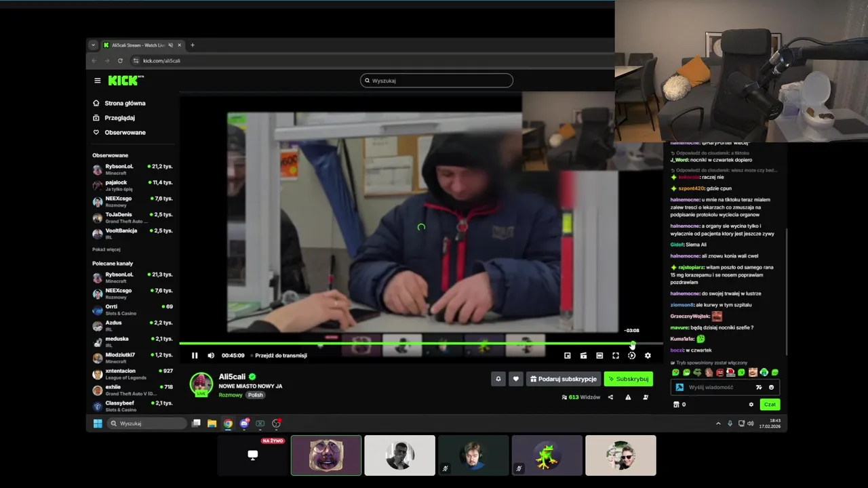This screenshot has width=868, height=488.
Task: Open the playback speed control icon
Action: [631, 355]
